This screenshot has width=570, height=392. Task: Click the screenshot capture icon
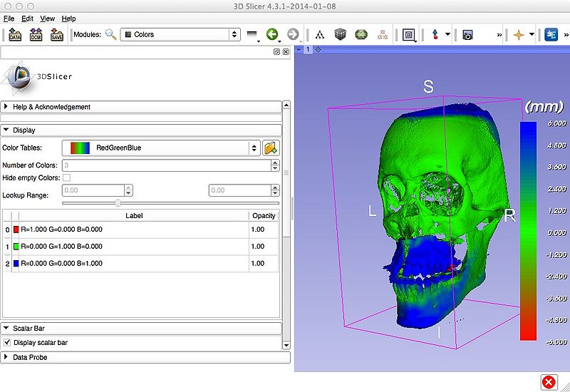click(x=468, y=34)
